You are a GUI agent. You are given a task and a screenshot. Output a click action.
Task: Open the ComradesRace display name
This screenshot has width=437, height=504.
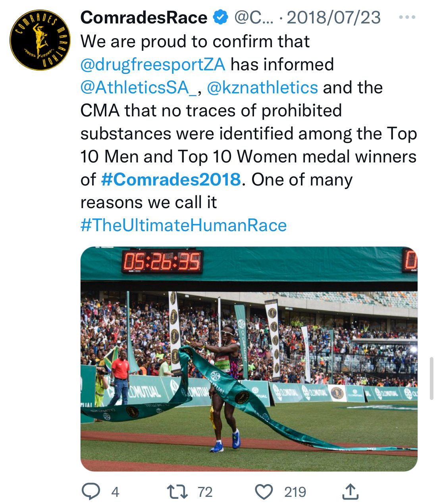pos(144,17)
